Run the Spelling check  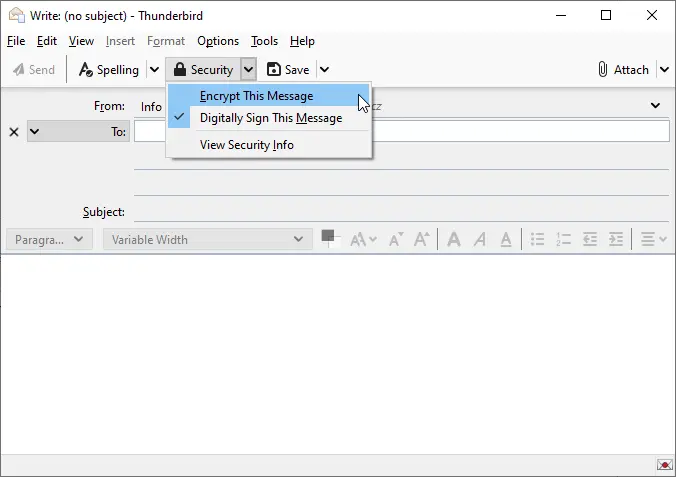click(109, 69)
